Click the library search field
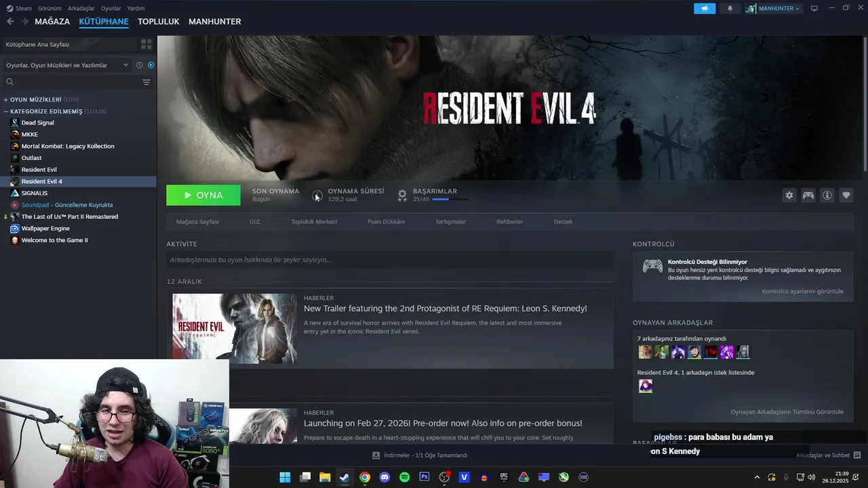Screen dimensions: 868x488 [x=71, y=82]
